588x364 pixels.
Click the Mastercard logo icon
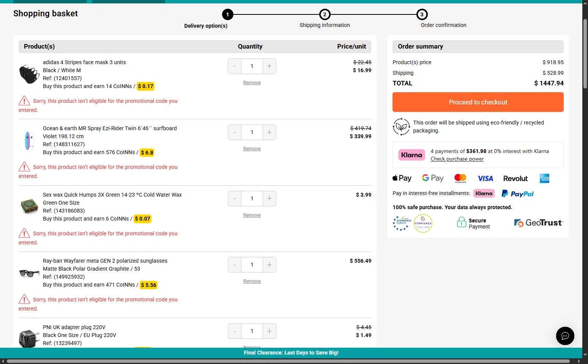point(460,178)
